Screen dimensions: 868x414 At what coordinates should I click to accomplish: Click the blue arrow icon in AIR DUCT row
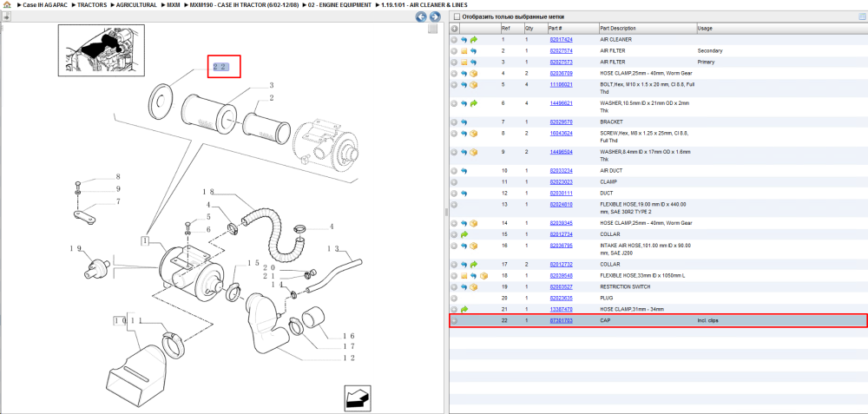coord(464,171)
